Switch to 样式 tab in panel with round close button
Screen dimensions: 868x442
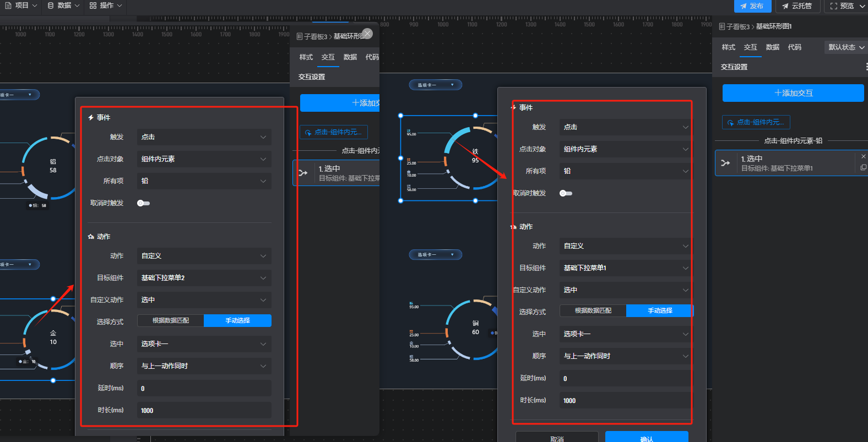(306, 57)
